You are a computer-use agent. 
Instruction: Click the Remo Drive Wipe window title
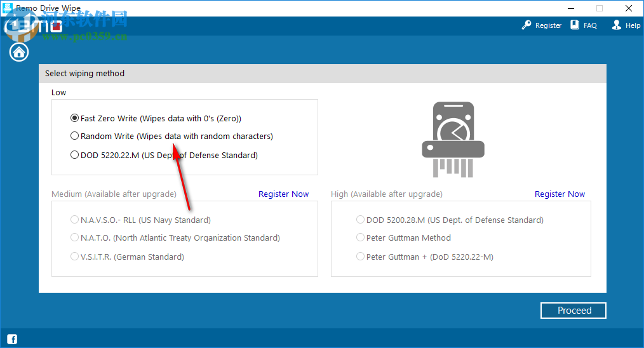pos(48,8)
